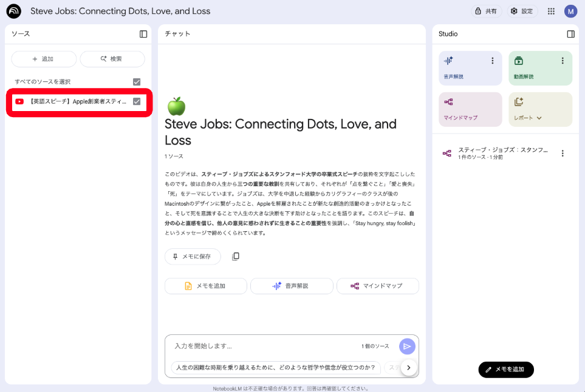Click 検索 to discover sources

click(112, 59)
